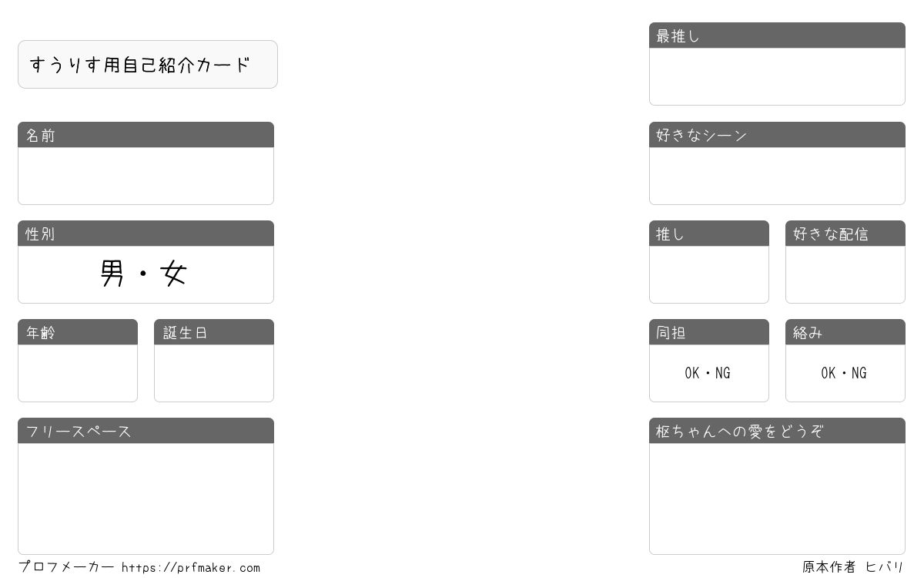Click the 誕生日 birthday input box
The height and width of the screenshot is (578, 924).
coord(214,373)
